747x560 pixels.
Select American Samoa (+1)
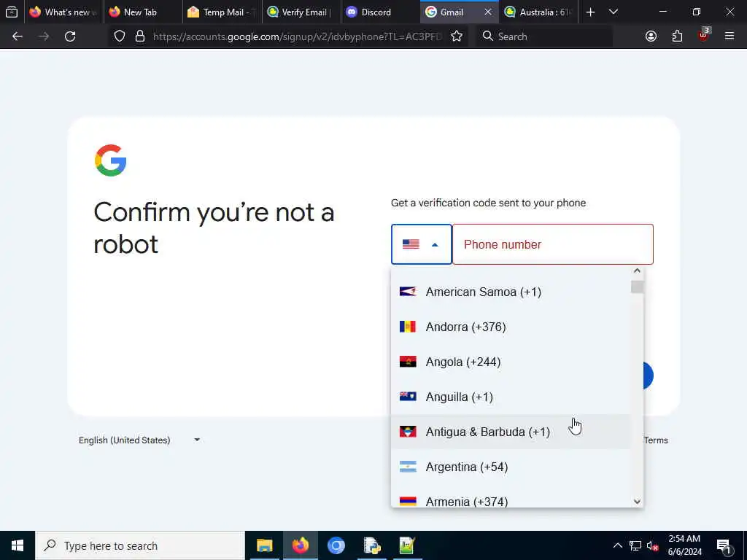pos(510,292)
